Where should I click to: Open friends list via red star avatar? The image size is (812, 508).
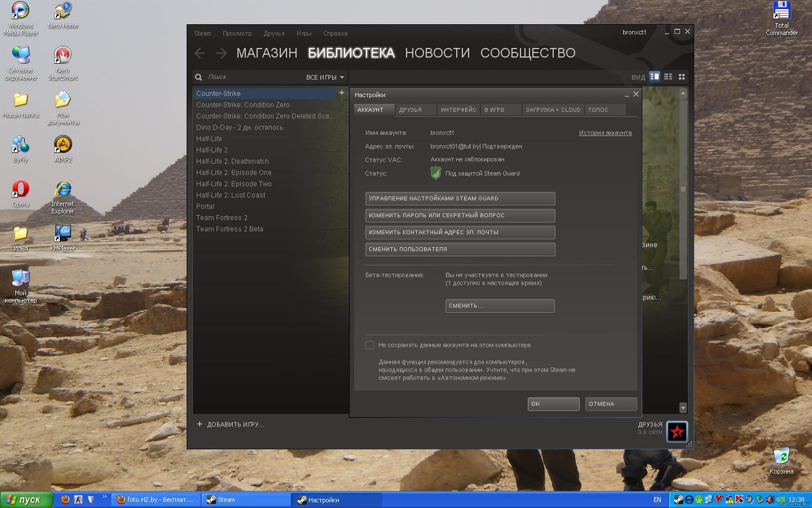click(x=677, y=432)
